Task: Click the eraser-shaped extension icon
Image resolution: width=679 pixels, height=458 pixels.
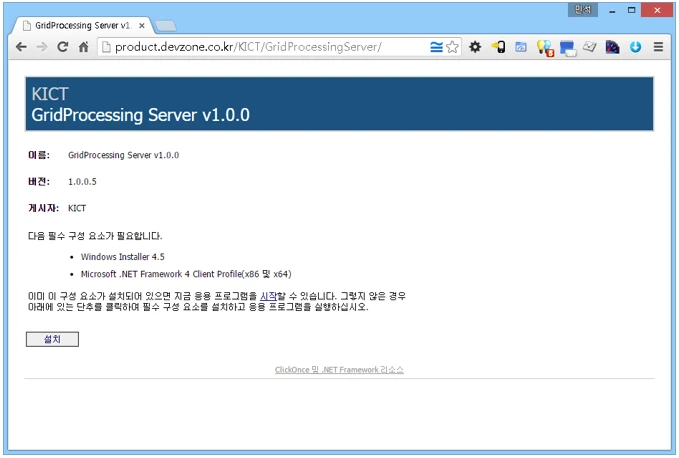Action: [590, 46]
